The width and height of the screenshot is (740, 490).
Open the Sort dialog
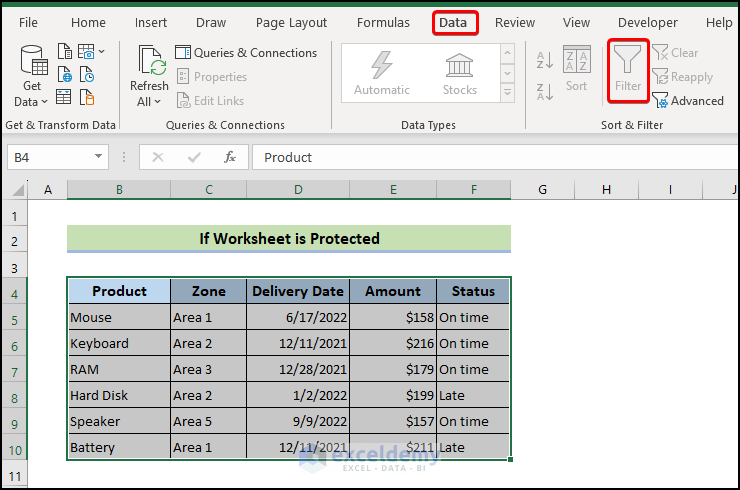(x=576, y=69)
